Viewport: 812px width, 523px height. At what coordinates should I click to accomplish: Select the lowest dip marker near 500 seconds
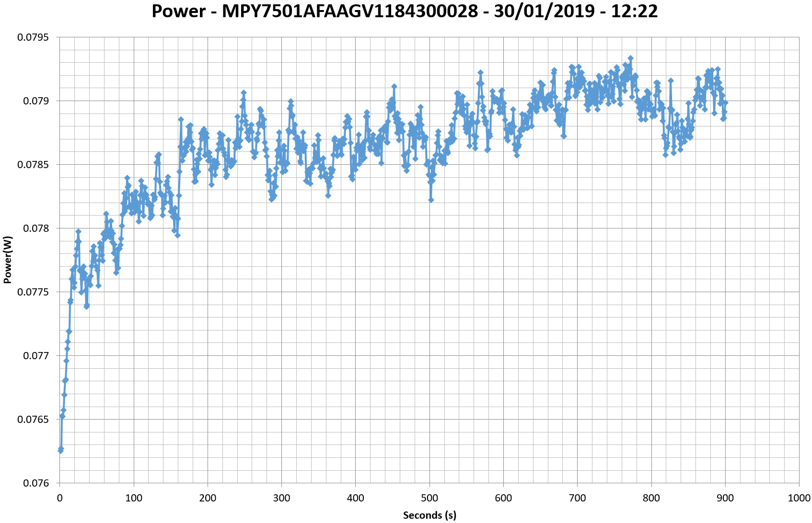click(431, 200)
